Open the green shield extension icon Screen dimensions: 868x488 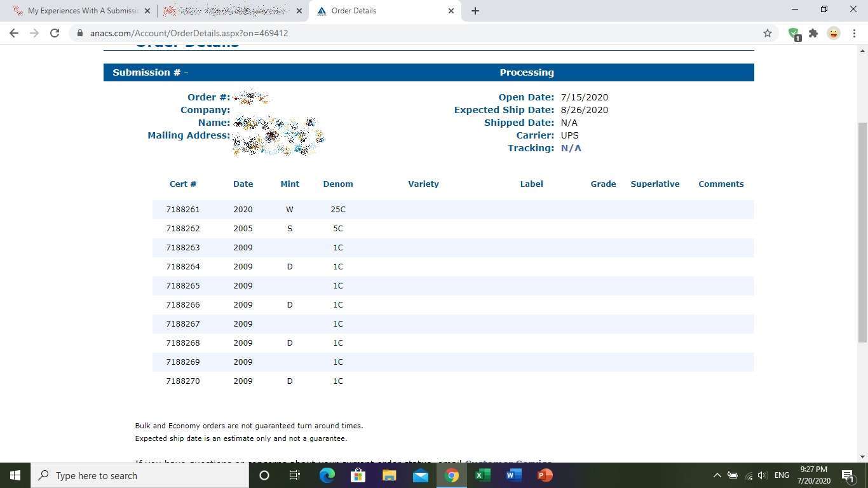794,34
